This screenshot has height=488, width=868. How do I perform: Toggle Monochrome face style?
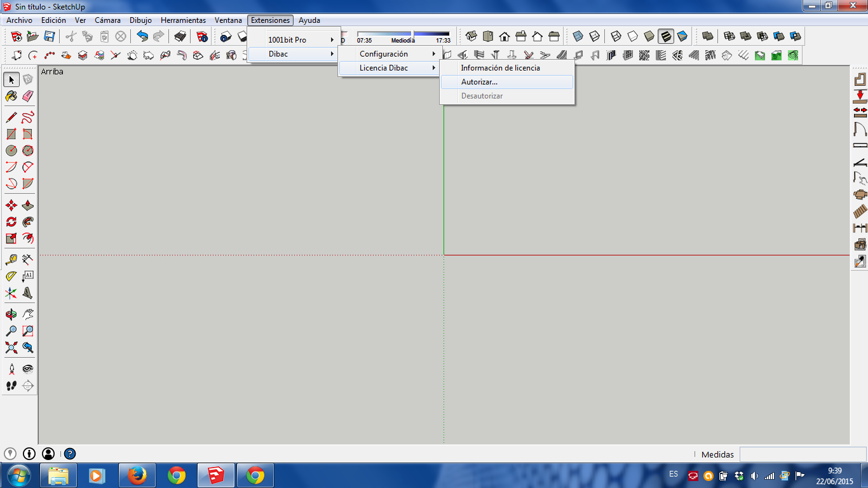click(x=682, y=36)
